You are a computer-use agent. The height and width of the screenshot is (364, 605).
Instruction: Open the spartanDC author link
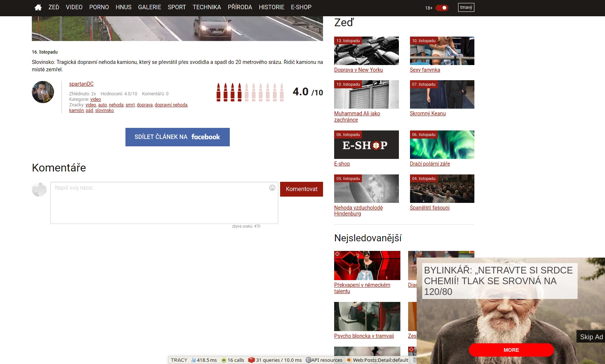point(81,84)
